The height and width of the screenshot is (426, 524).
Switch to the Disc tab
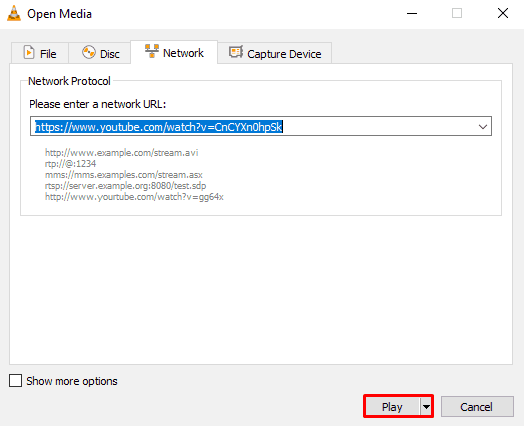tap(100, 53)
